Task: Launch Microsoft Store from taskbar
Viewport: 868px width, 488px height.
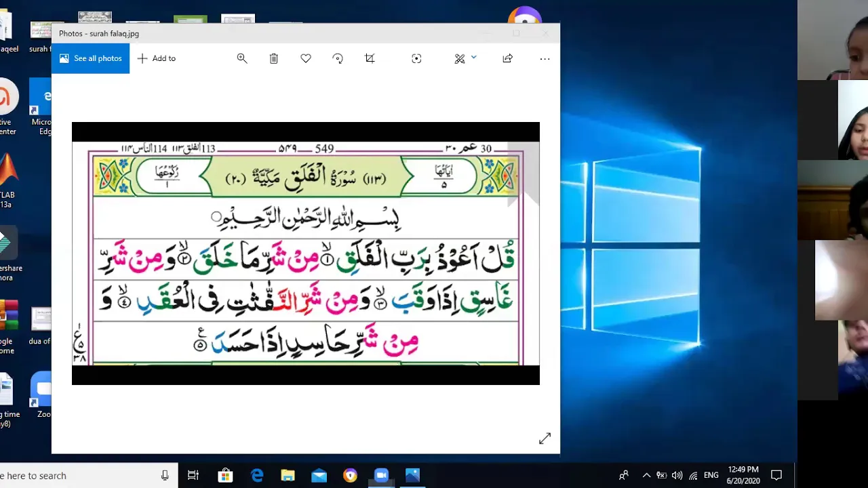Action: click(x=225, y=476)
